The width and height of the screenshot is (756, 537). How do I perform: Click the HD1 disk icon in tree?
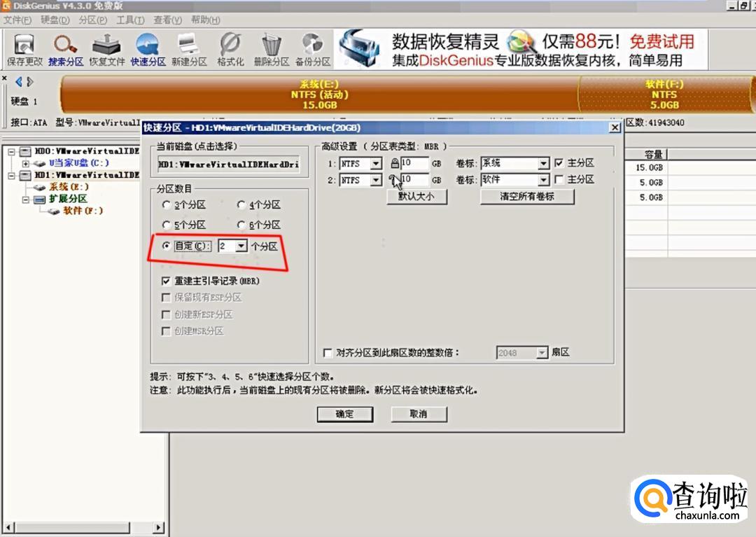[26, 175]
